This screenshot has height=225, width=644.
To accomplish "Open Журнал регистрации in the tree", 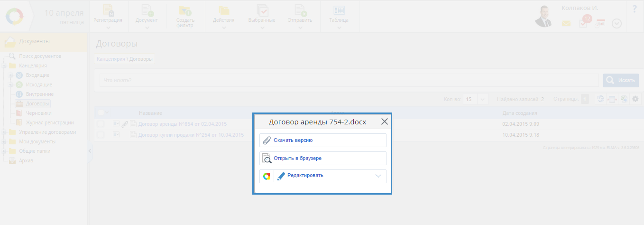I will 50,122.
